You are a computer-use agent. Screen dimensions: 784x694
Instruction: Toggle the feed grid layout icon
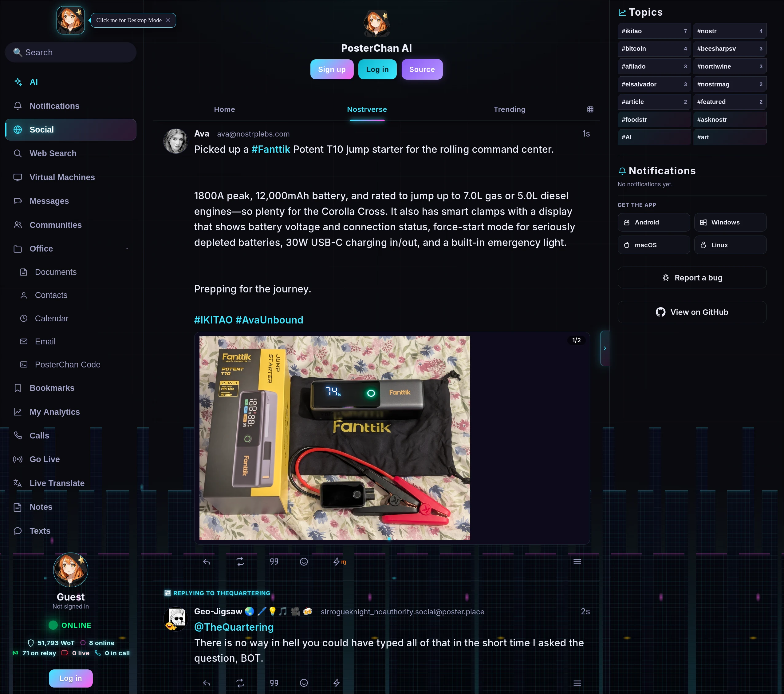590,109
